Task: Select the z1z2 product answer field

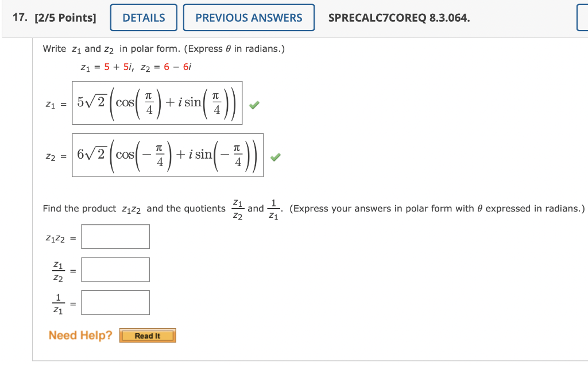Action: [x=115, y=236]
